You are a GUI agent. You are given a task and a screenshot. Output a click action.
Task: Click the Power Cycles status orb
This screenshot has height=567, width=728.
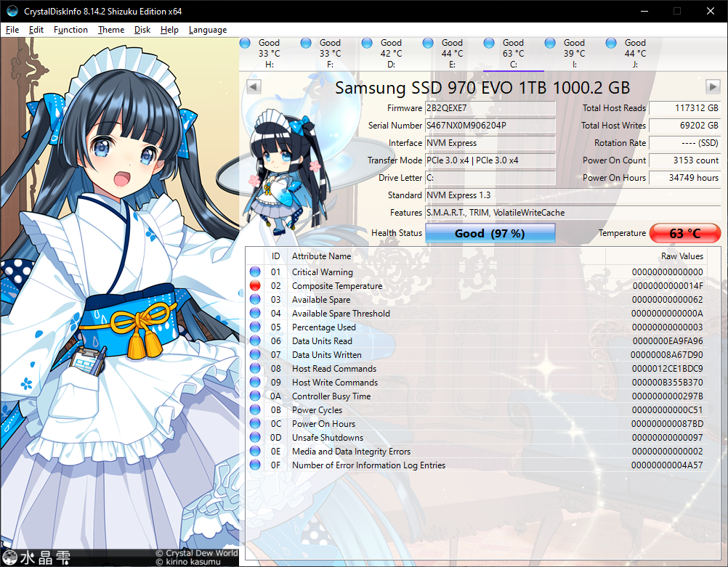coord(255,409)
